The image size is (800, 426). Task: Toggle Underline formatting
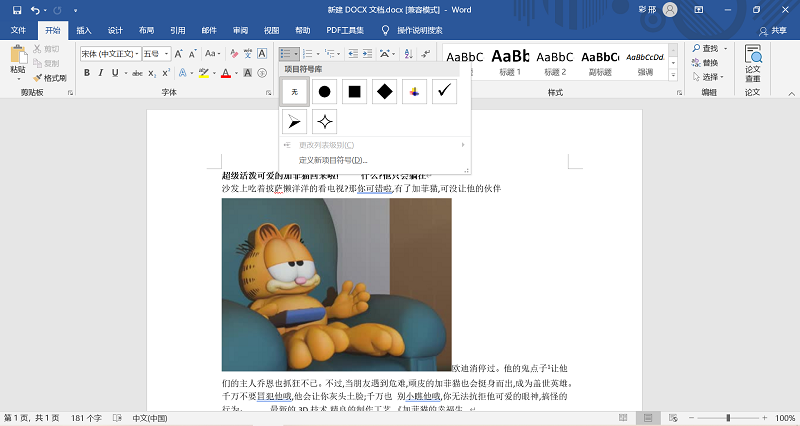tap(115, 73)
